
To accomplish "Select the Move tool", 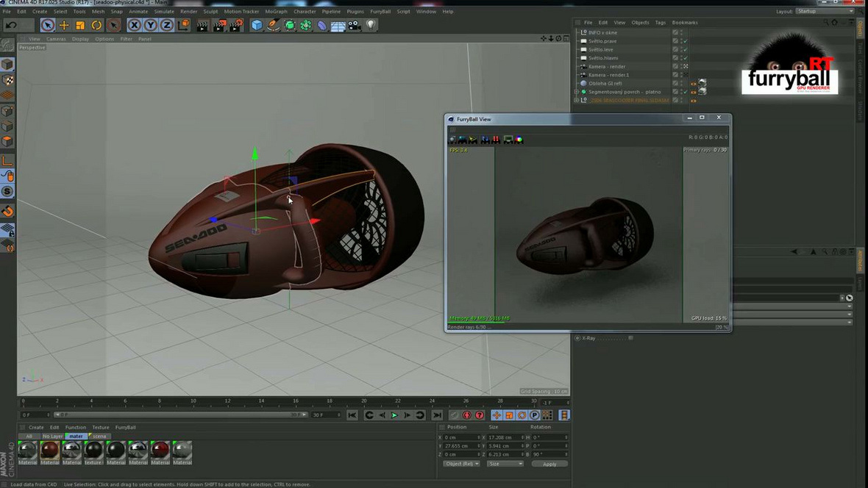I will tap(63, 24).
